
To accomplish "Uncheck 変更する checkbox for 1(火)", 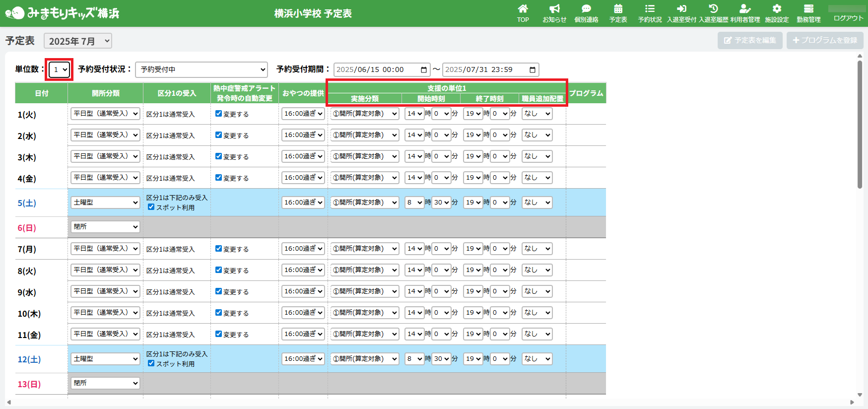I will point(218,114).
